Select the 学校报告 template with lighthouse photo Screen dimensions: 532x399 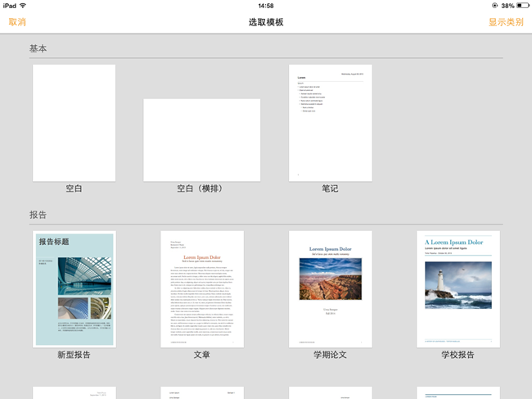458,289
